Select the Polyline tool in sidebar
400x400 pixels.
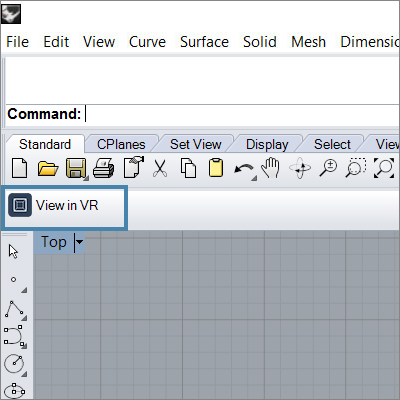tap(14, 309)
